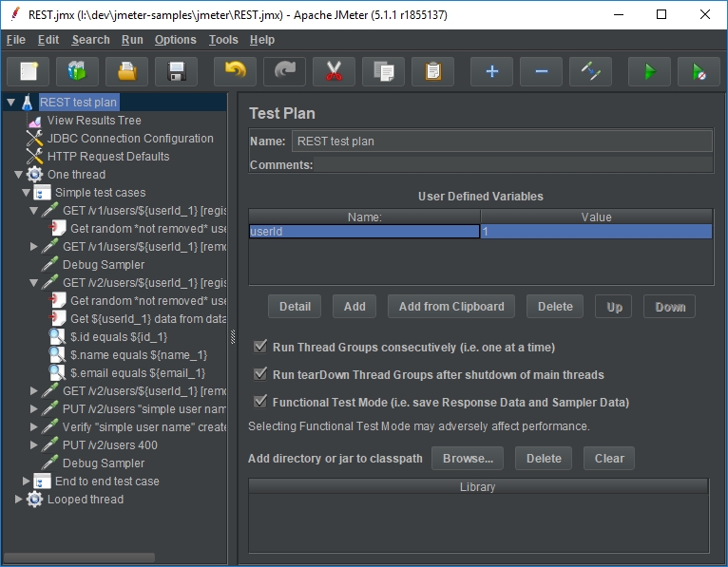Click the $.id equals assertion magnifier icon
The width and height of the screenshot is (728, 567).
click(57, 337)
